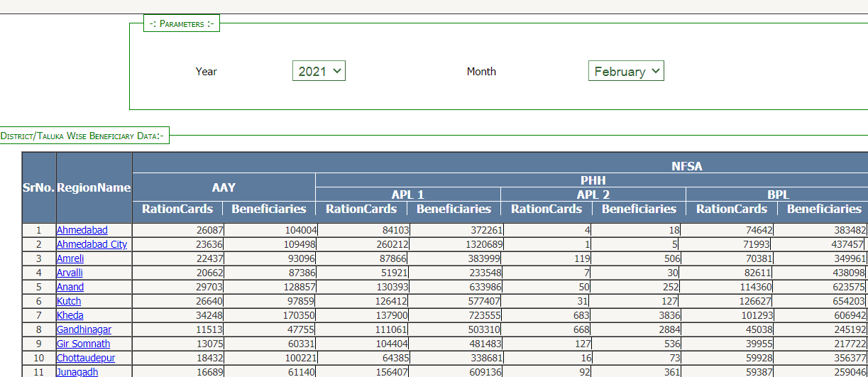Click the Kutch region link
Screen dimensions: 868x377
click(x=69, y=301)
